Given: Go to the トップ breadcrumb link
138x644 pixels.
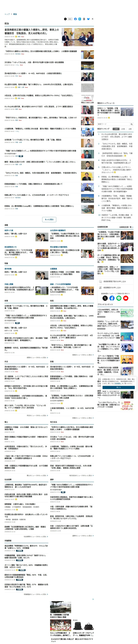Looking at the screenshot, I should pos(7,14).
